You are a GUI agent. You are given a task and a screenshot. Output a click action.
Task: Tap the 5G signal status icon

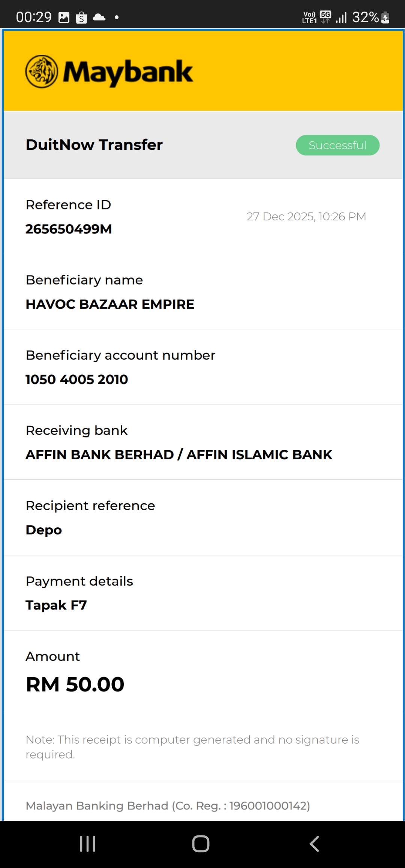[325, 17]
